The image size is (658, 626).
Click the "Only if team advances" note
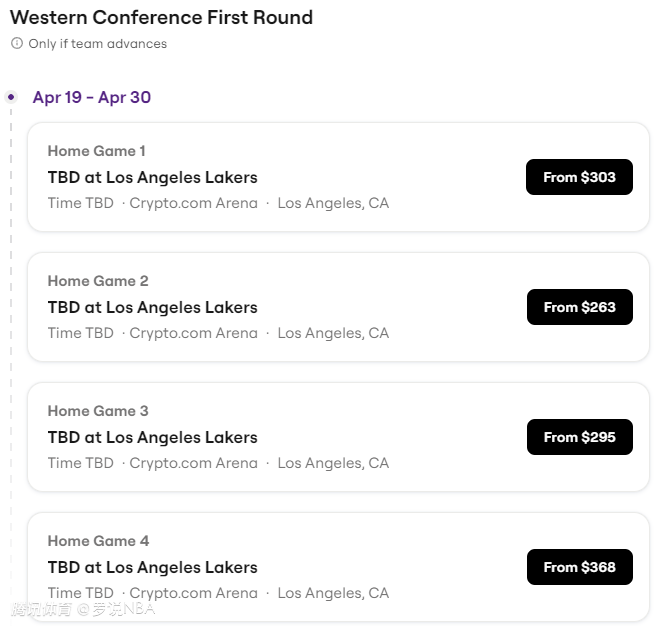coord(97,44)
